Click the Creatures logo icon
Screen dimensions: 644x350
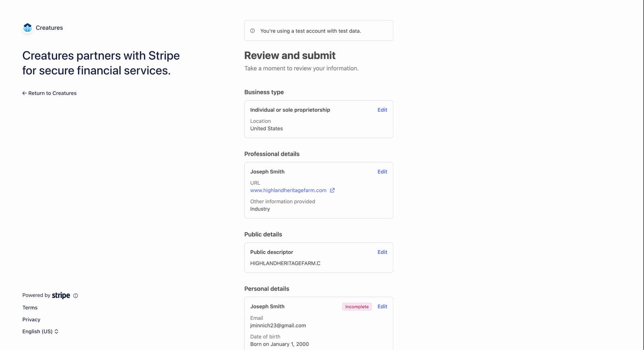tap(27, 28)
